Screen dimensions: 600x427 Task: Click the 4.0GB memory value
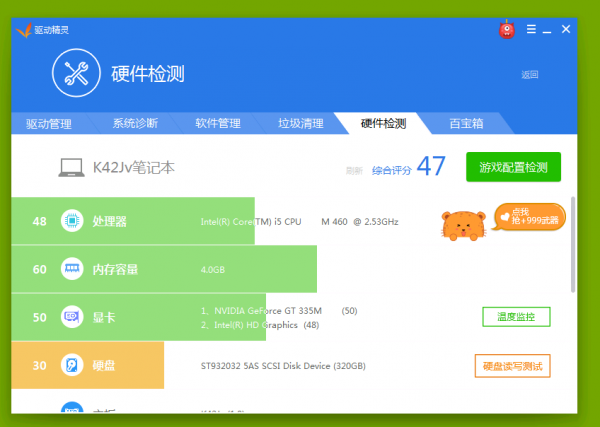click(x=213, y=270)
